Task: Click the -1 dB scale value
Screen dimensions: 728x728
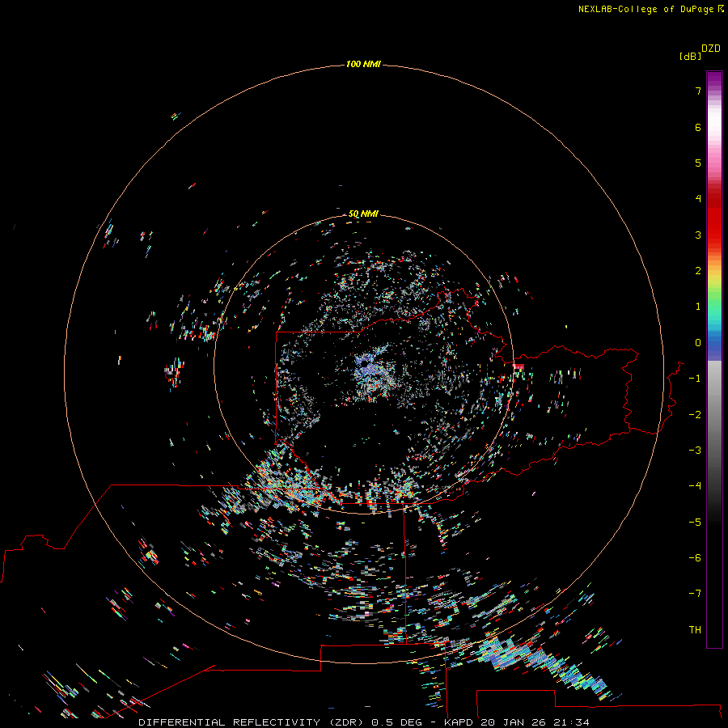Action: click(x=695, y=379)
